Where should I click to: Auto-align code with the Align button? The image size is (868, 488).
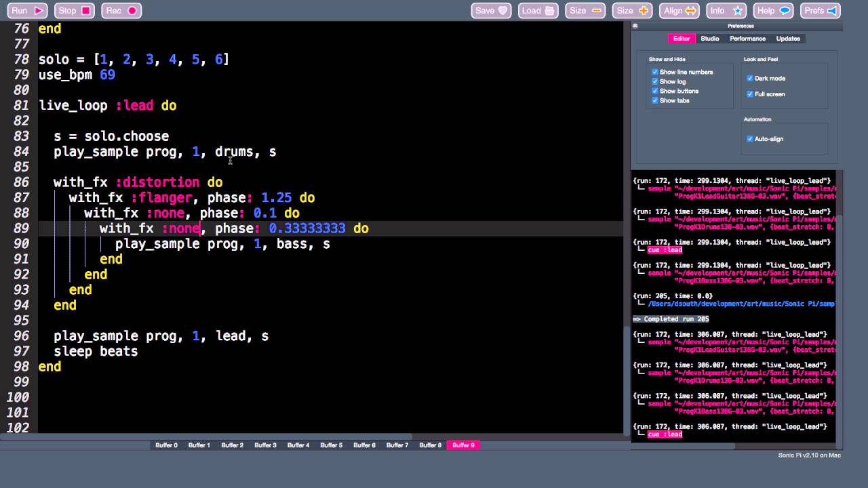679,10
